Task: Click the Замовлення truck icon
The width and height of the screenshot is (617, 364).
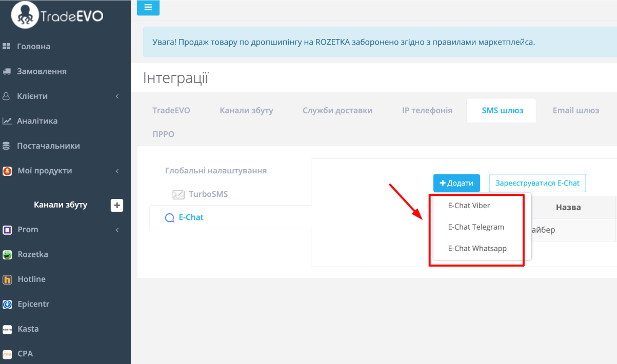Action: [7, 71]
